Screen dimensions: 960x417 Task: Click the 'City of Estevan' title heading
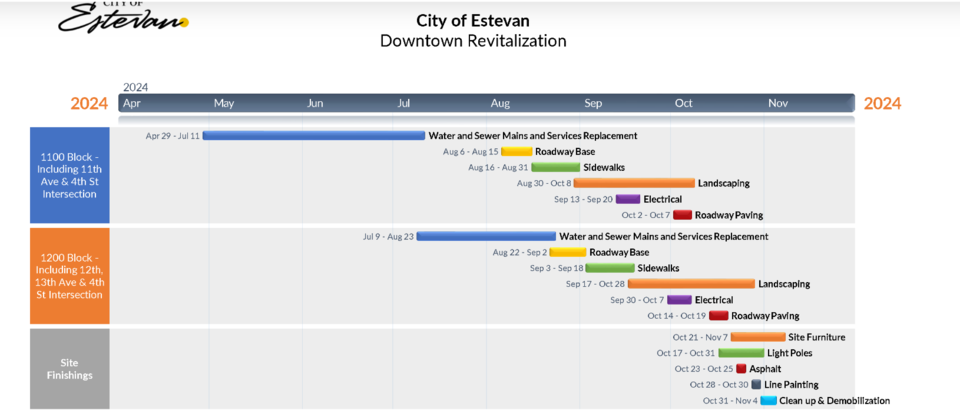(x=473, y=21)
